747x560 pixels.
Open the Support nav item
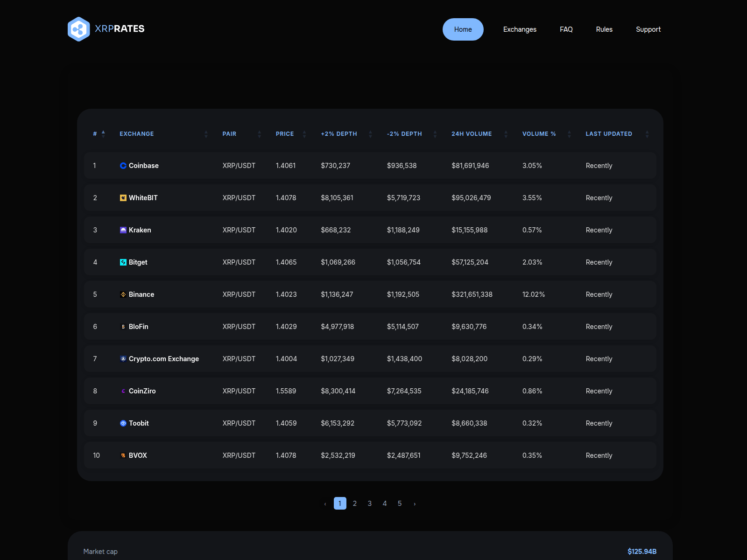coord(648,29)
